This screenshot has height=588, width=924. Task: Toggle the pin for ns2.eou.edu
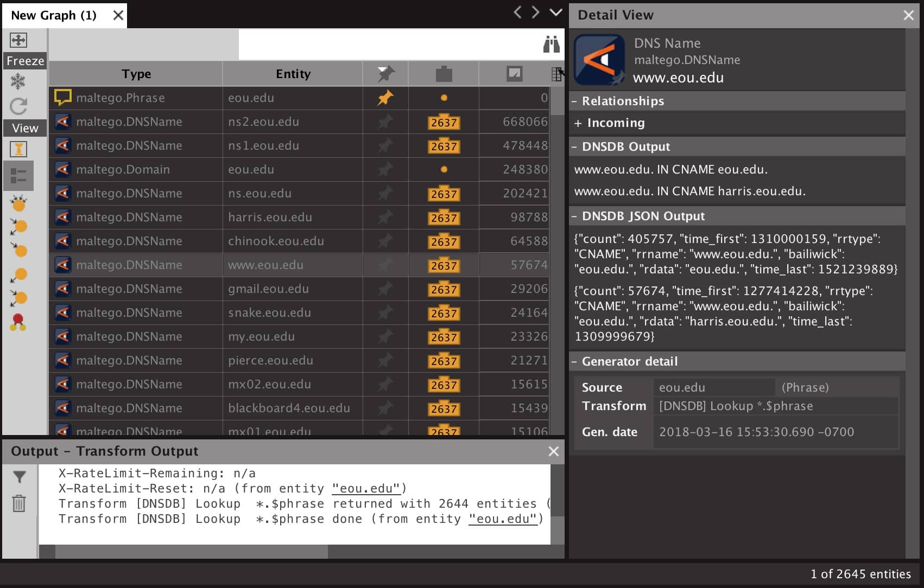pyautogui.click(x=385, y=122)
